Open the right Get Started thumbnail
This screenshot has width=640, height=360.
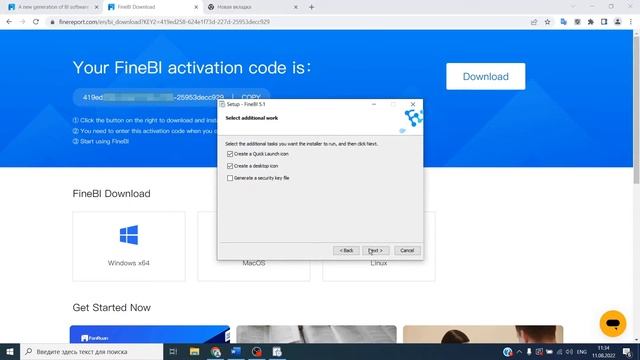[x=483, y=334]
